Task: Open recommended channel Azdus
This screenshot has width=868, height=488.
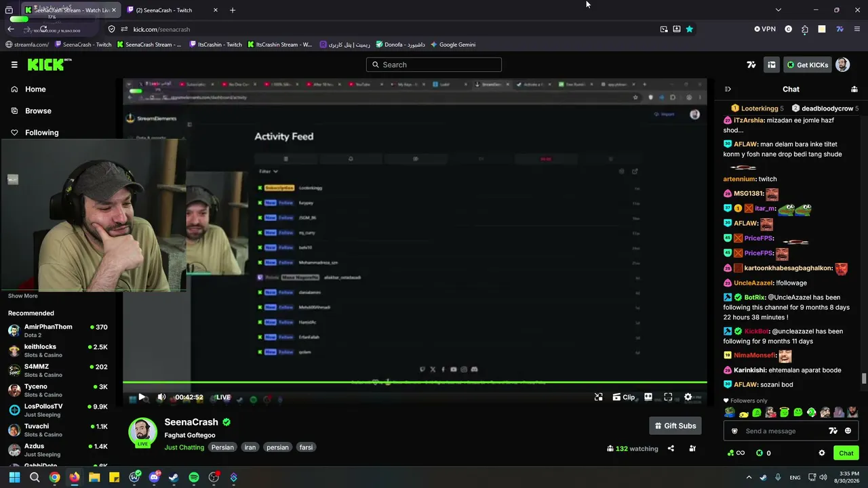Action: tap(58, 450)
